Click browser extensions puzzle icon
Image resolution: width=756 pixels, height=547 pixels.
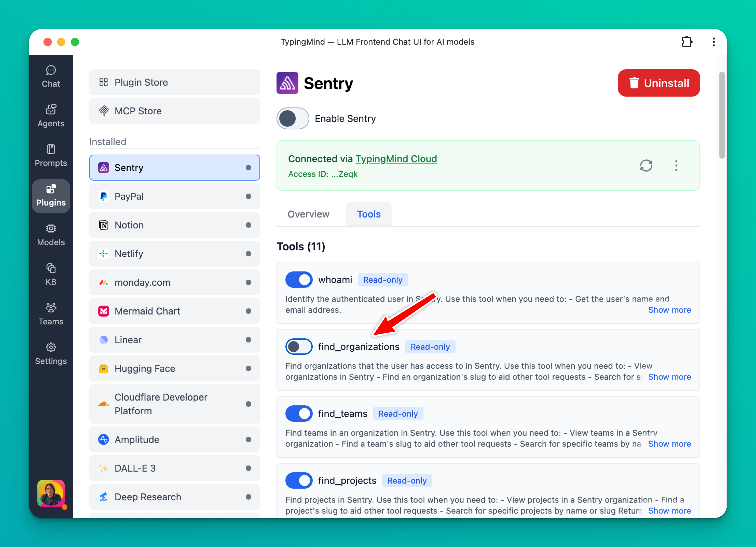[686, 42]
